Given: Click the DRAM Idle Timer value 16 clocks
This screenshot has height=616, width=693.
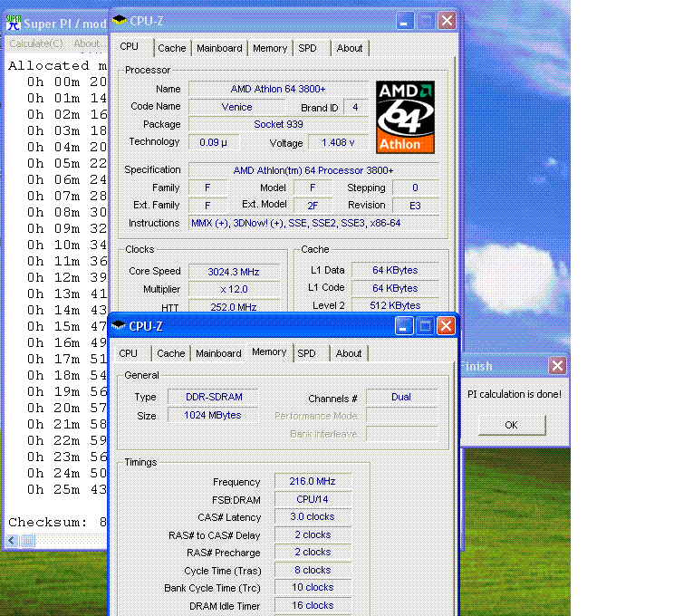Looking at the screenshot, I should tap(313, 605).
